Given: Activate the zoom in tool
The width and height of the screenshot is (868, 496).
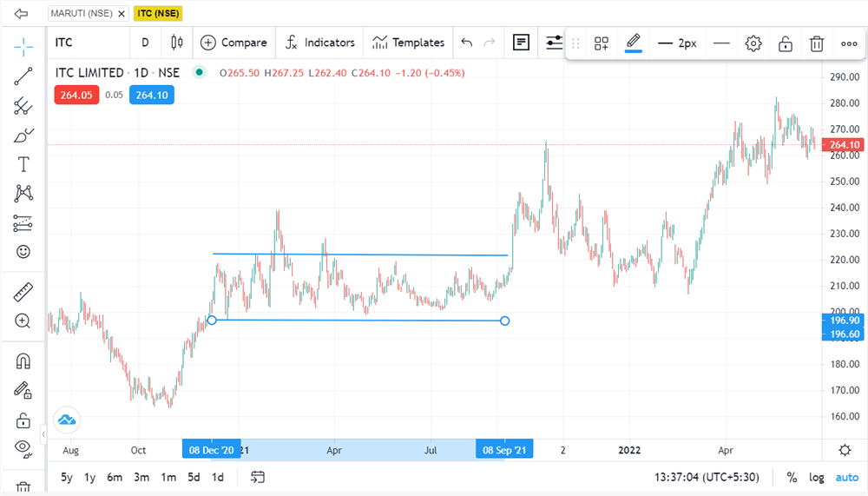Looking at the screenshot, I should click(23, 321).
